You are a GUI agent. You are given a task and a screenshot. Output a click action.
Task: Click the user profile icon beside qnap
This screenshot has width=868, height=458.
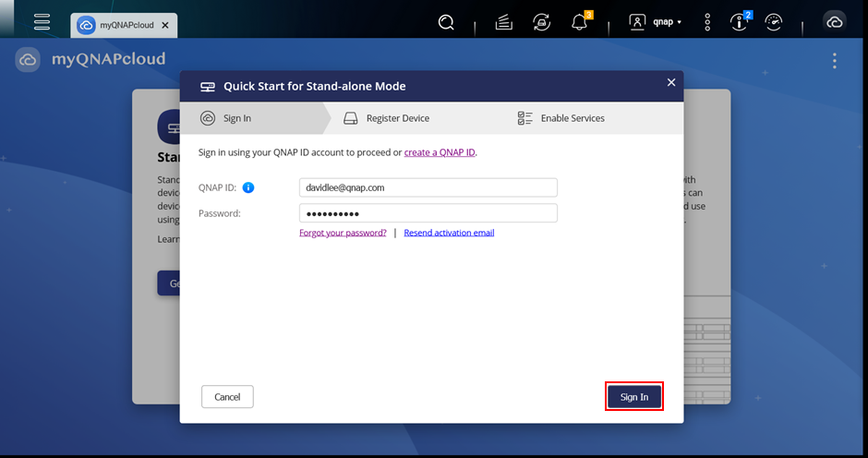point(637,21)
